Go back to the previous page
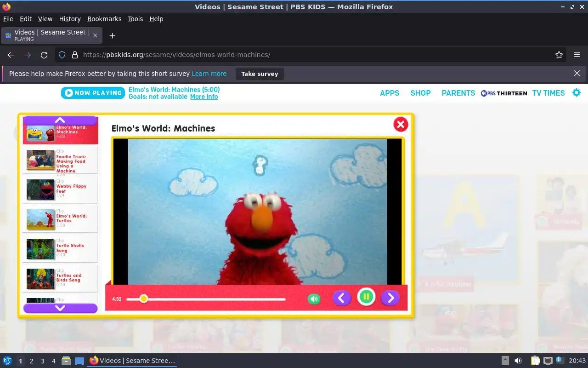Viewport: 588px width, 368px height. tap(11, 55)
